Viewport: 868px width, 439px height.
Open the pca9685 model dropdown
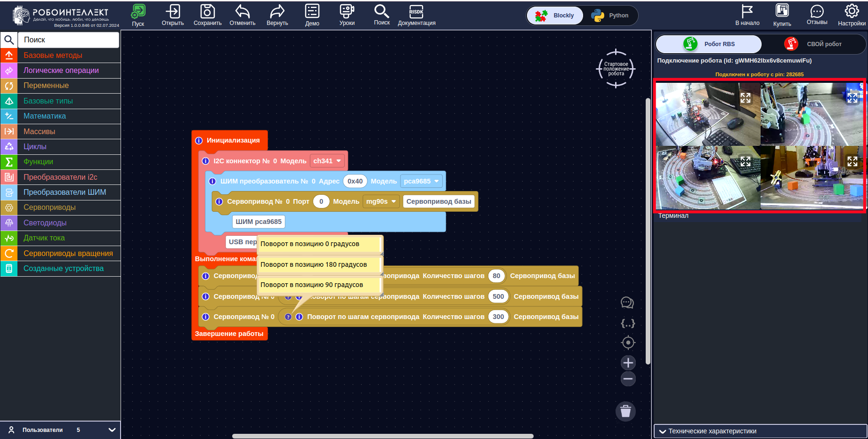click(422, 181)
